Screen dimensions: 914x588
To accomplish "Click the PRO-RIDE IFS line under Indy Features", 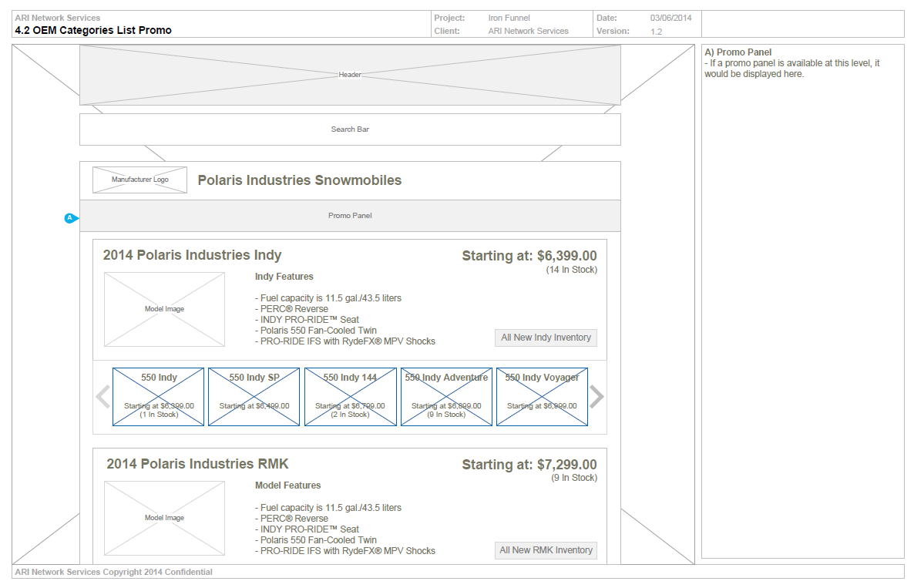I will 345,341.
